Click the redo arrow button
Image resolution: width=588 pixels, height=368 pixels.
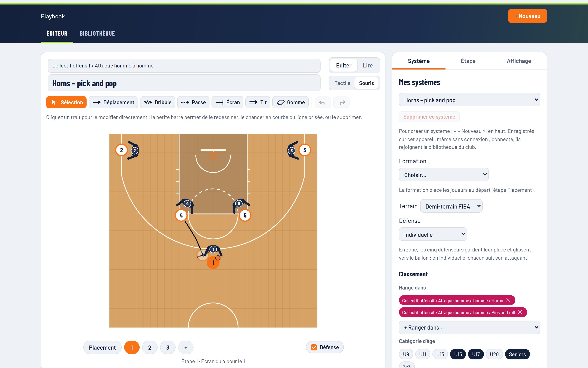(341, 102)
